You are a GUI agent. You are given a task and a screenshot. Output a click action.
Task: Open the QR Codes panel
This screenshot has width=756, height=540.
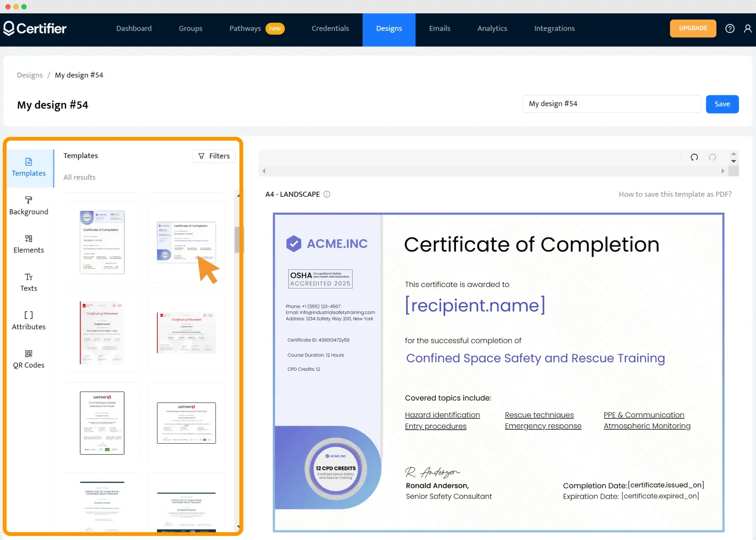coord(29,359)
